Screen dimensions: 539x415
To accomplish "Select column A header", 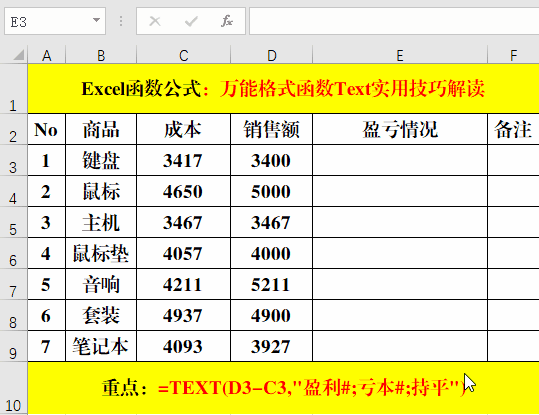I will (46, 55).
